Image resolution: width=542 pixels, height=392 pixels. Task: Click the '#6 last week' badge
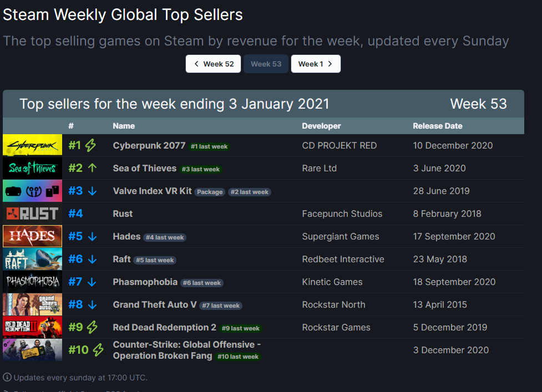tap(202, 283)
